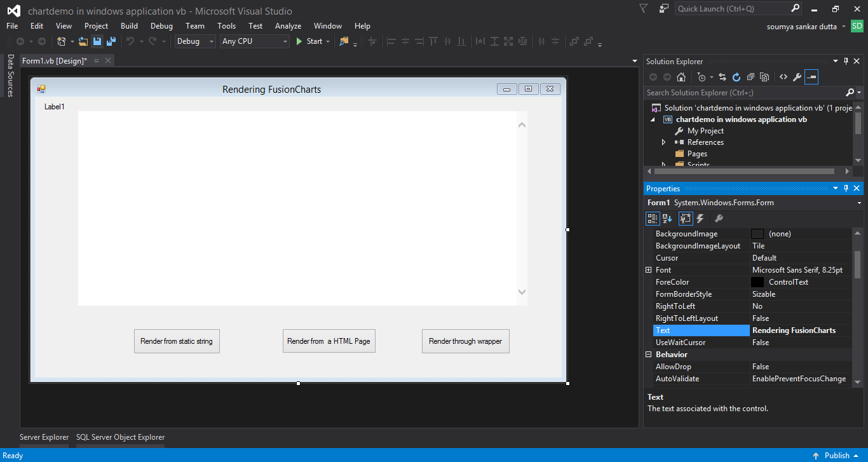868x462 pixels.
Task: Click the ForeColor black color swatch
Action: click(x=757, y=282)
